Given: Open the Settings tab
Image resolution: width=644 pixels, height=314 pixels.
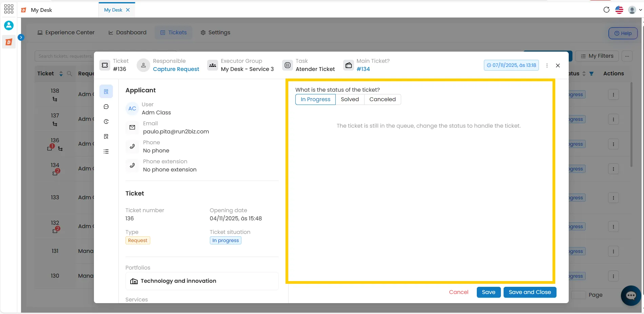Looking at the screenshot, I should pos(215,33).
